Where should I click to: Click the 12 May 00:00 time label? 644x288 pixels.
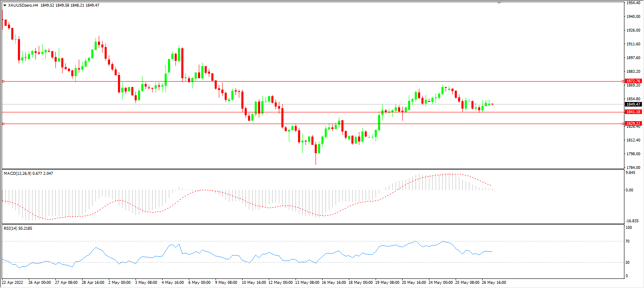coord(280,283)
